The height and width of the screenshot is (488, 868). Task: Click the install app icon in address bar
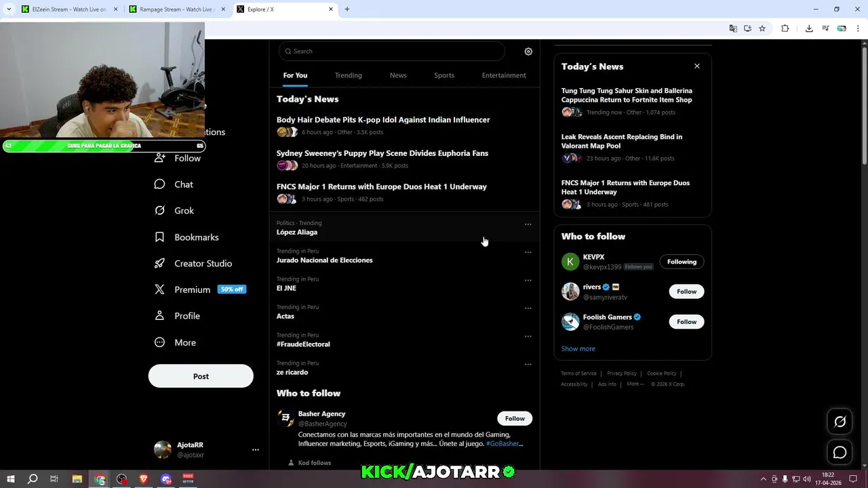(x=747, y=28)
